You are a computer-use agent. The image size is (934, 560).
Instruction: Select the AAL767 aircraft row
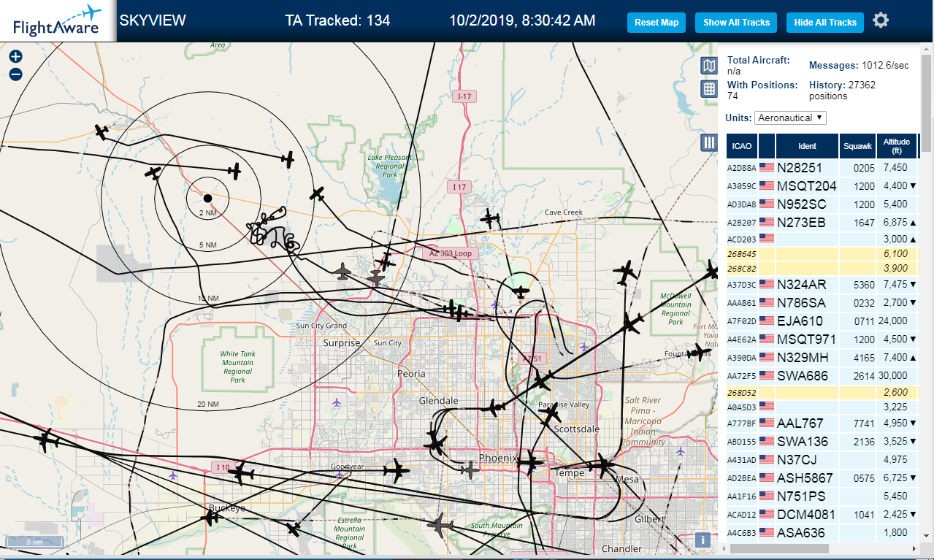[822, 423]
